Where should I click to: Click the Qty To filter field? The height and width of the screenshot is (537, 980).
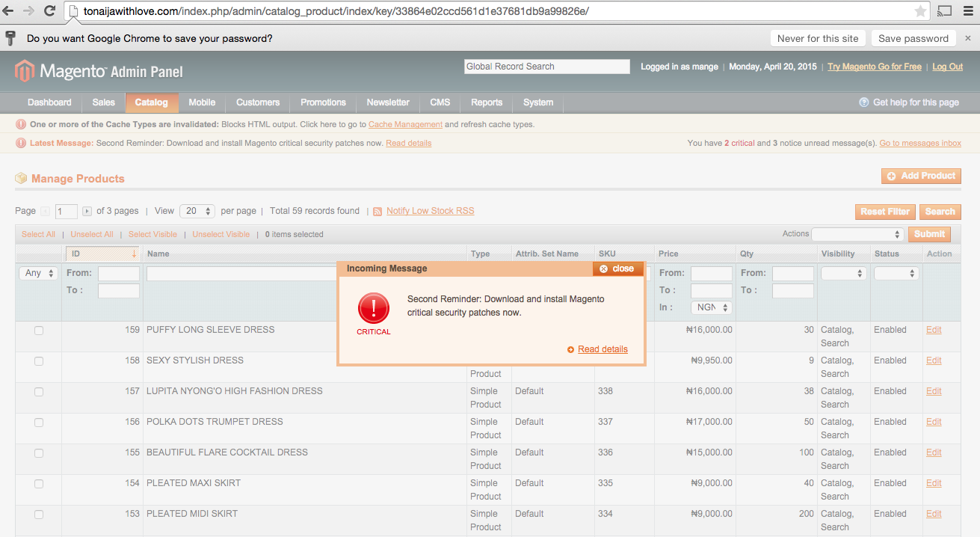[x=793, y=291]
